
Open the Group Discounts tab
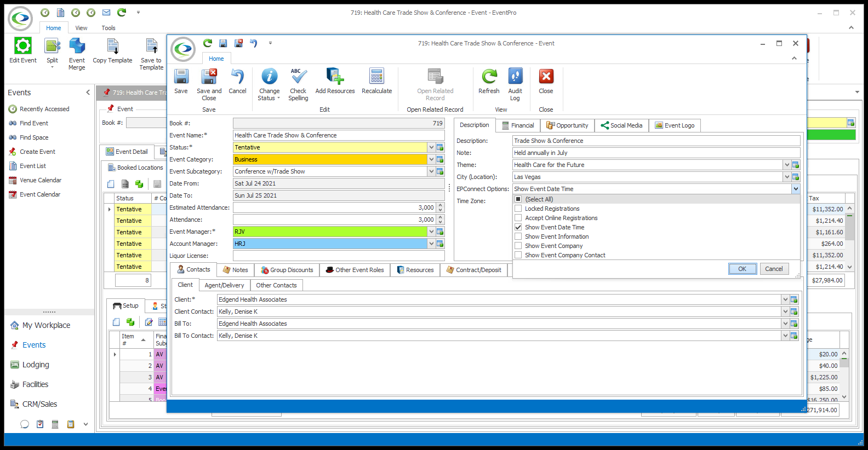(287, 270)
